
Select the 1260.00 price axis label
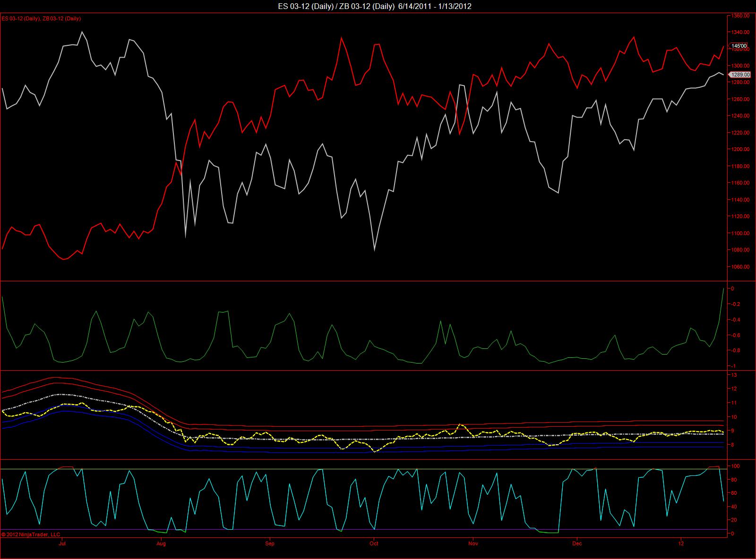[740, 99]
